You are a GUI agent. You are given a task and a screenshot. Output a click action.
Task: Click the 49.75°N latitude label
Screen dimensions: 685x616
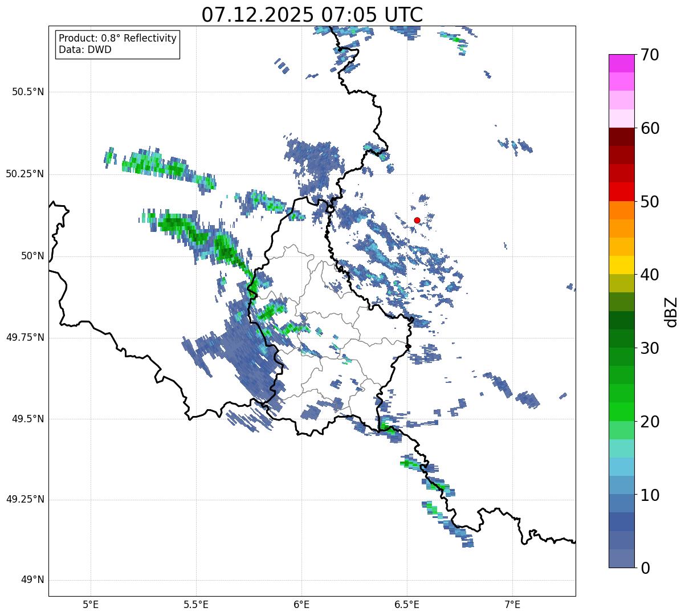click(25, 337)
